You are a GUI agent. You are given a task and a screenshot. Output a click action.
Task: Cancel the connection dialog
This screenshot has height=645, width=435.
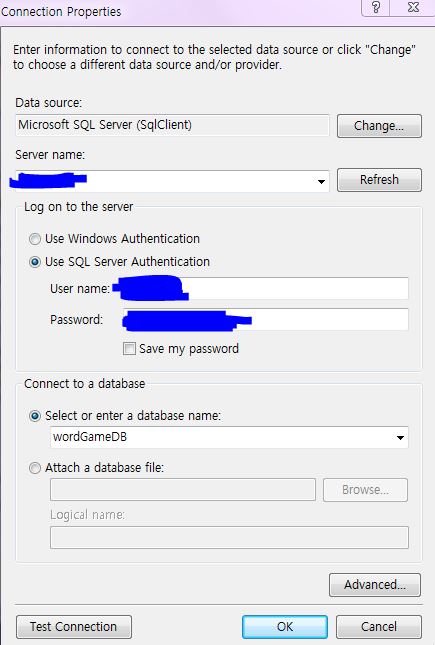[x=379, y=626]
